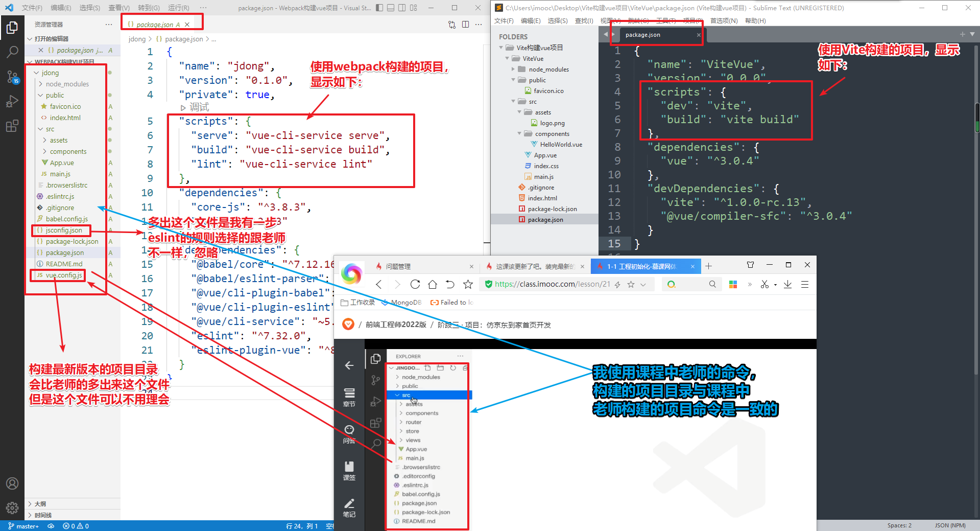The image size is (980, 531).
Task: Click the 章节 chapters icon in course sidebar
Action: tap(349, 397)
